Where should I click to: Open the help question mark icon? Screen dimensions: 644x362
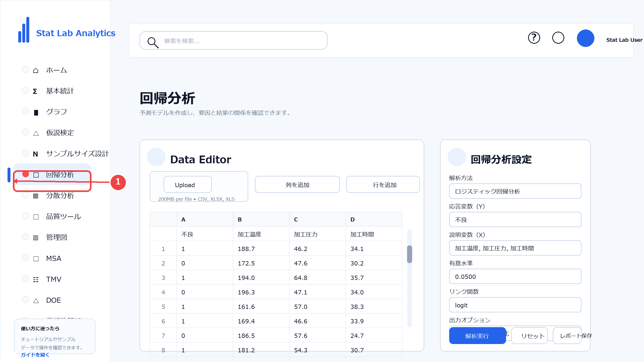click(534, 38)
